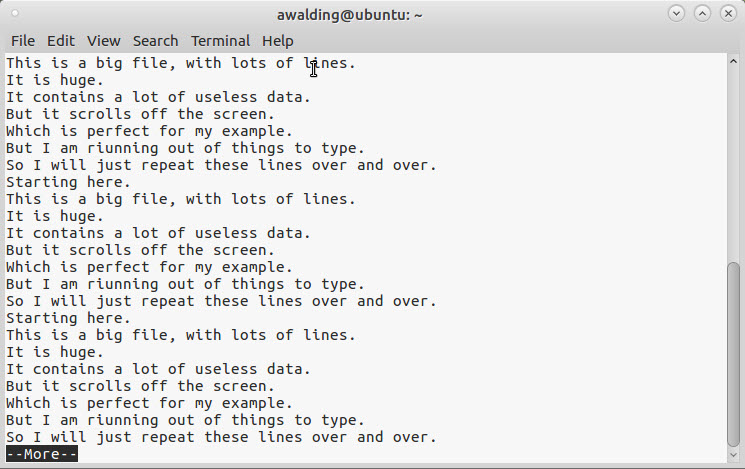
Task: Click the scrollbar up arrow
Action: 734,62
